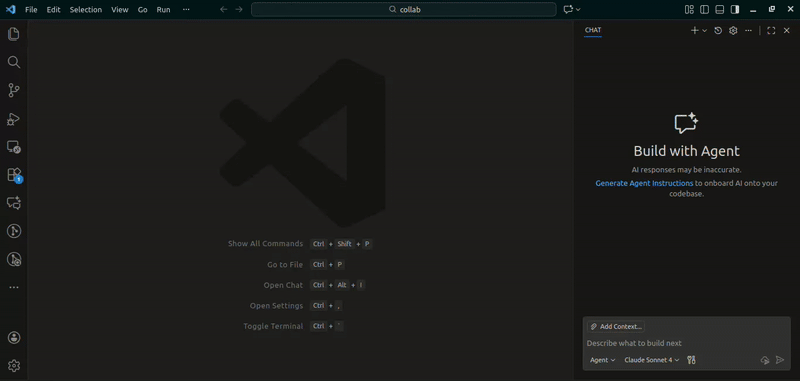Go back using the left arrow
This screenshot has width=800, height=381.
coord(223,9)
